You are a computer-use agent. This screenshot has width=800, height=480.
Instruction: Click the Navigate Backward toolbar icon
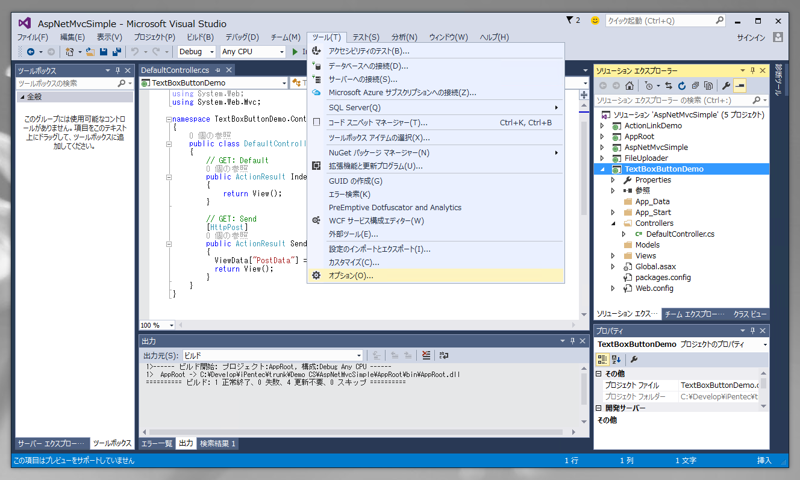[x=31, y=52]
